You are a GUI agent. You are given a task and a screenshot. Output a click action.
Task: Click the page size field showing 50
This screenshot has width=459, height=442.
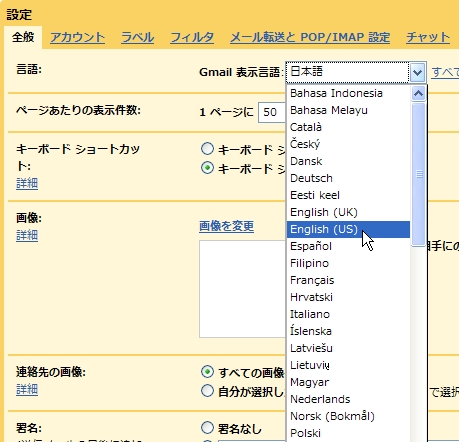(x=272, y=112)
